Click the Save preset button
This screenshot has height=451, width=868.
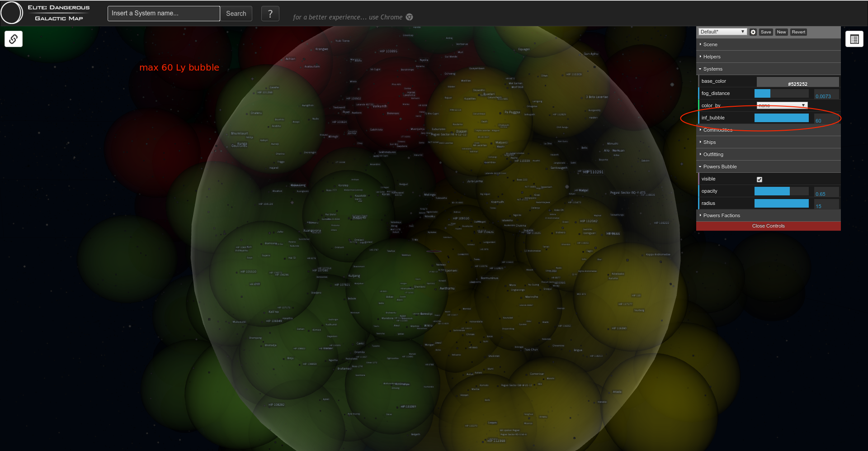click(x=766, y=32)
